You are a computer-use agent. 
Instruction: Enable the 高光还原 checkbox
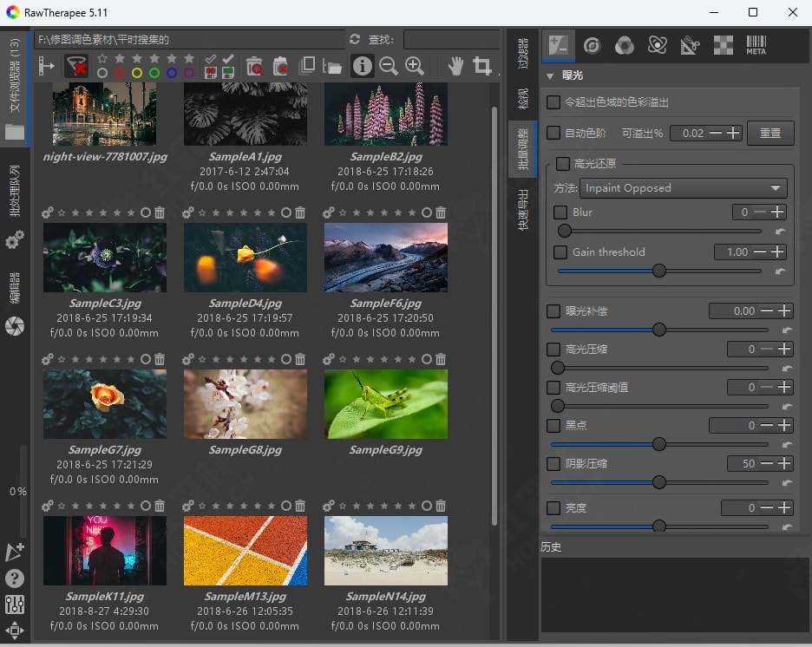pos(563,164)
